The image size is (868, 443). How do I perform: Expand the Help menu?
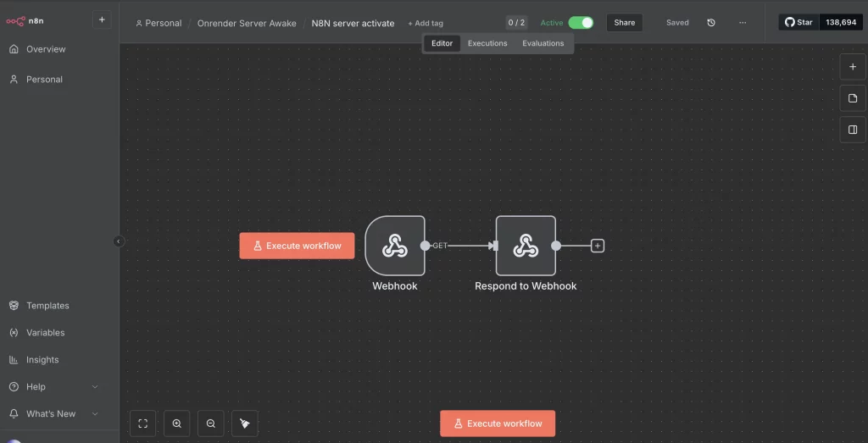tap(54, 386)
